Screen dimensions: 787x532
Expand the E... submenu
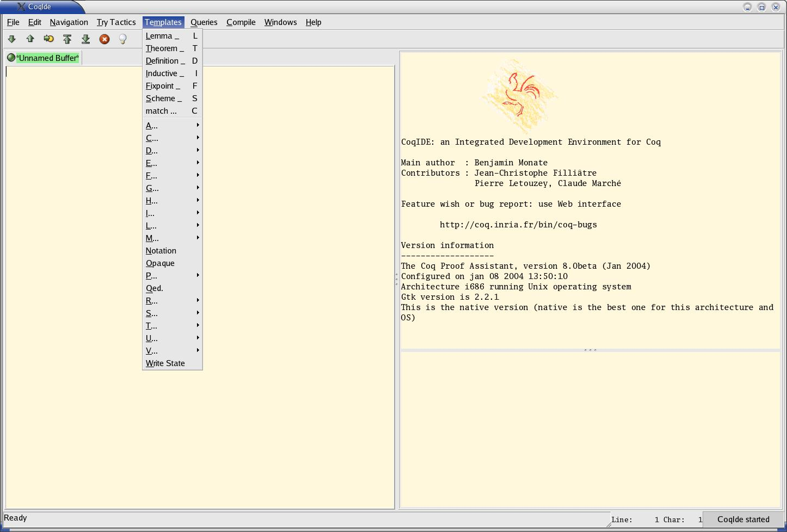pyautogui.click(x=172, y=163)
